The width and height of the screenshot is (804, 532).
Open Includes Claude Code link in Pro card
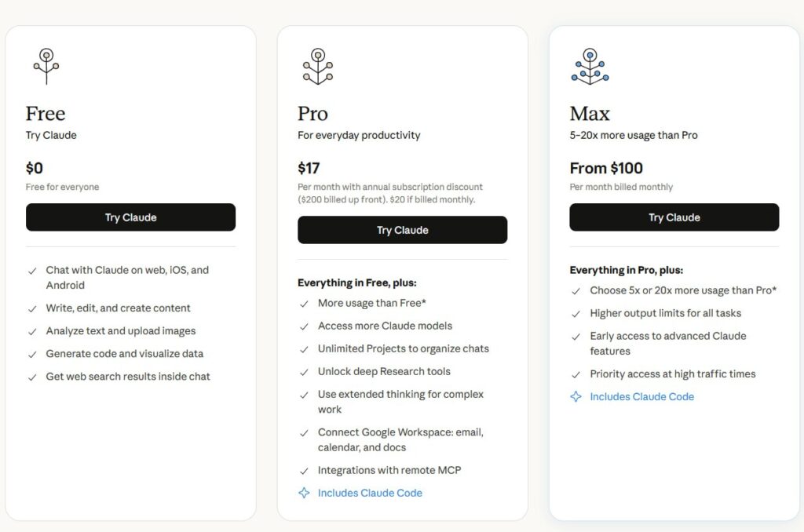pos(370,494)
